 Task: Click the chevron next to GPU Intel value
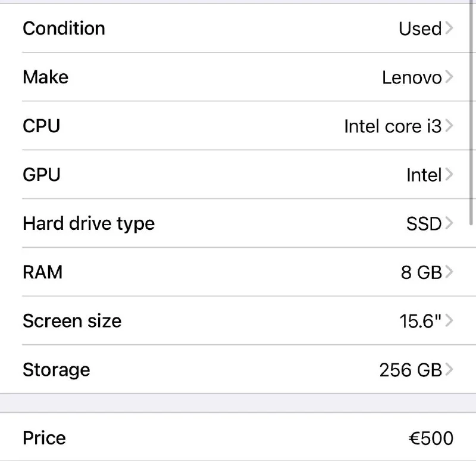point(449,175)
